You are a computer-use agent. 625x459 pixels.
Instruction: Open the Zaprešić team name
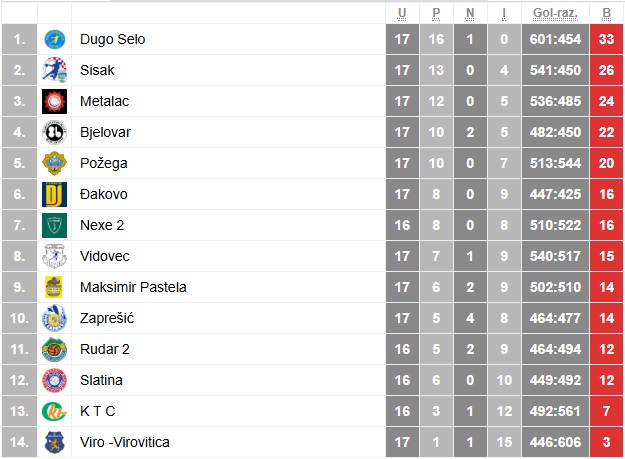[x=107, y=318]
